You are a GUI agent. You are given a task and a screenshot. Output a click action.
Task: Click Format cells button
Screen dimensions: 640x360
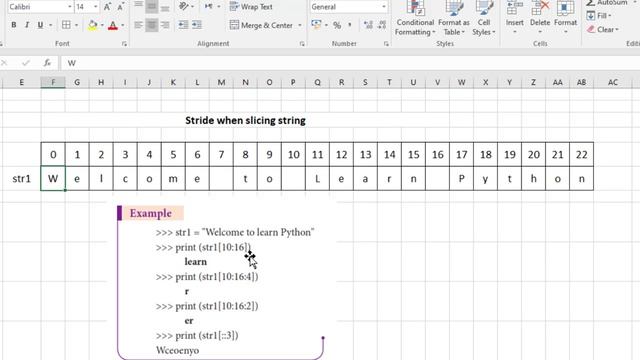[x=565, y=18]
